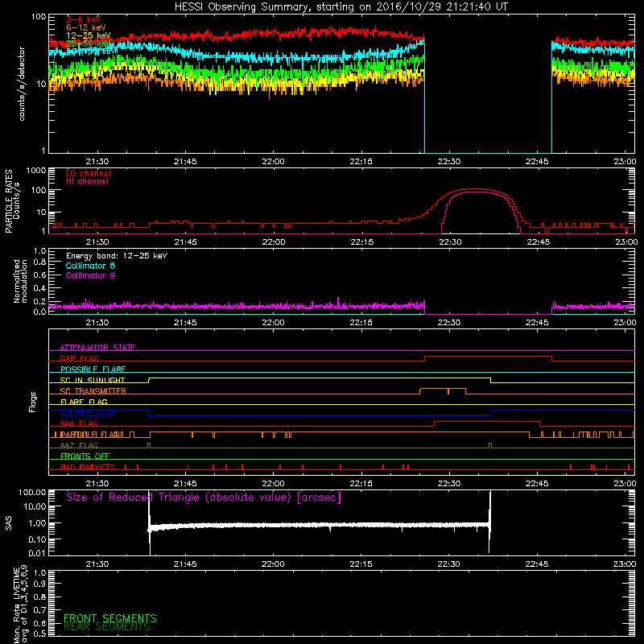
Task: Click the raised SC TRANSMITTER step segment
Action: click(443, 389)
